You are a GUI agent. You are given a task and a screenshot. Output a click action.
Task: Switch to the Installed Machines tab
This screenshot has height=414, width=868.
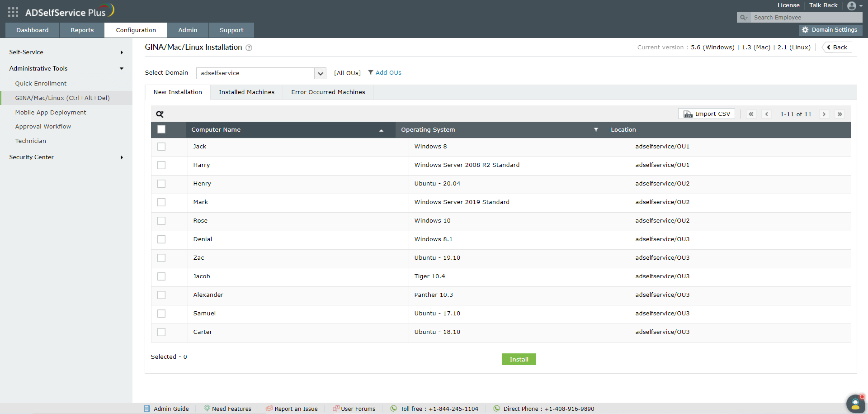pyautogui.click(x=246, y=92)
